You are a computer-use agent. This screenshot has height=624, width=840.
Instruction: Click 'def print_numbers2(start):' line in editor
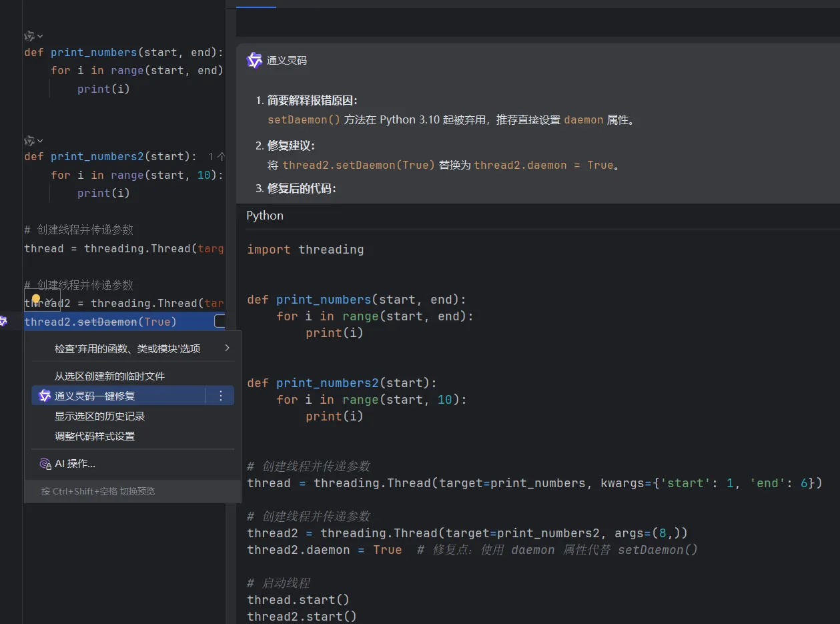pyautogui.click(x=110, y=157)
